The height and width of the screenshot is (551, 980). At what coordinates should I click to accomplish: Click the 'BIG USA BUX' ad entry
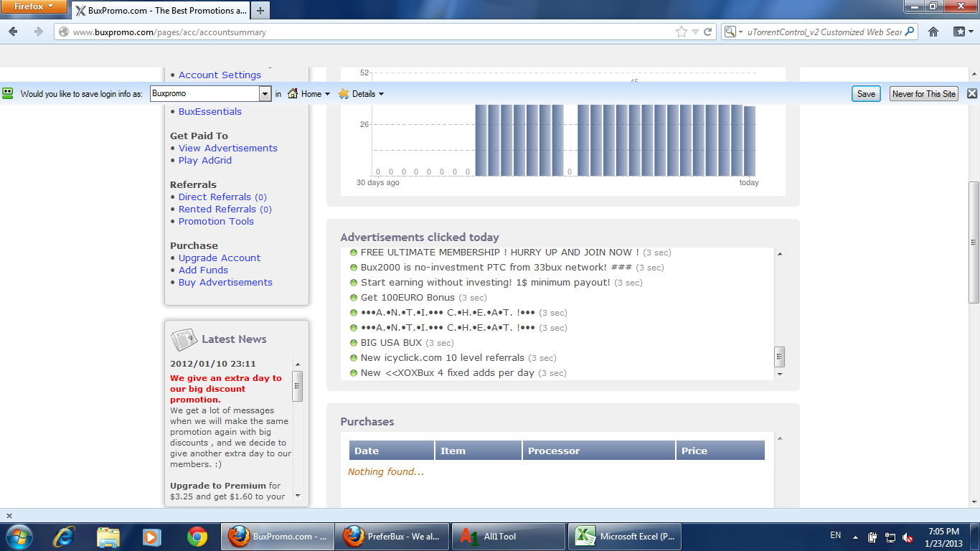pyautogui.click(x=391, y=343)
